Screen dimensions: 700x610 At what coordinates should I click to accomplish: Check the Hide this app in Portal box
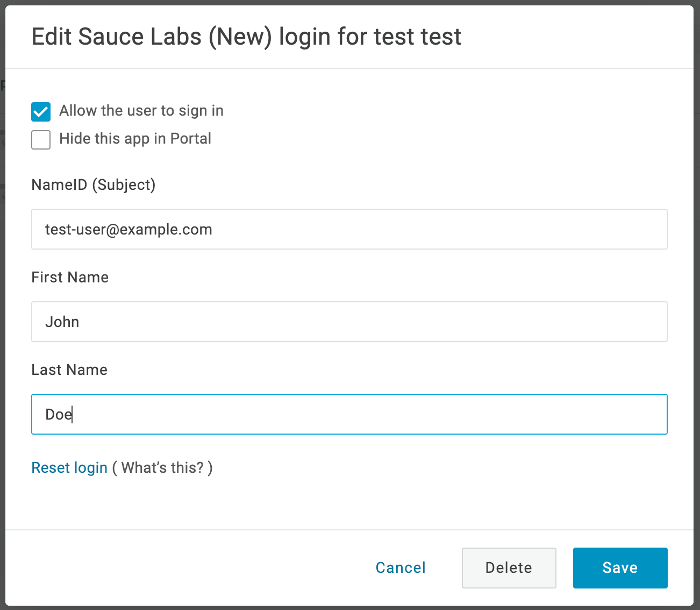click(41, 140)
